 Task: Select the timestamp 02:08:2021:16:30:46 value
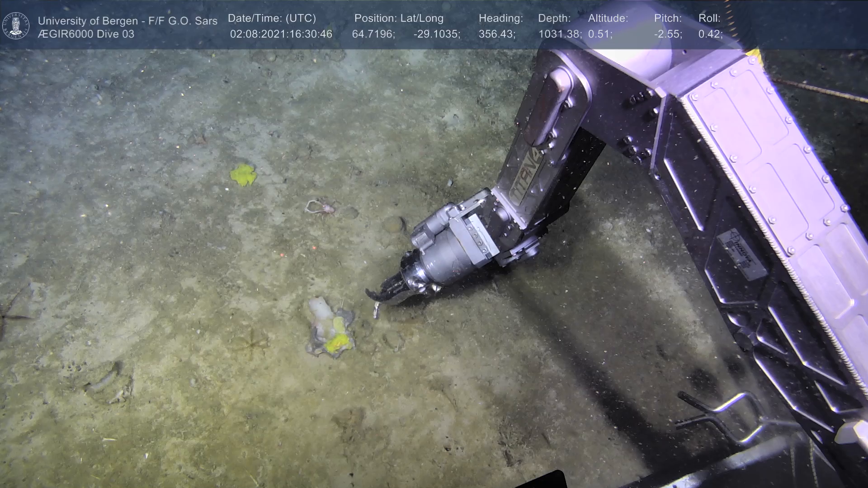281,34
